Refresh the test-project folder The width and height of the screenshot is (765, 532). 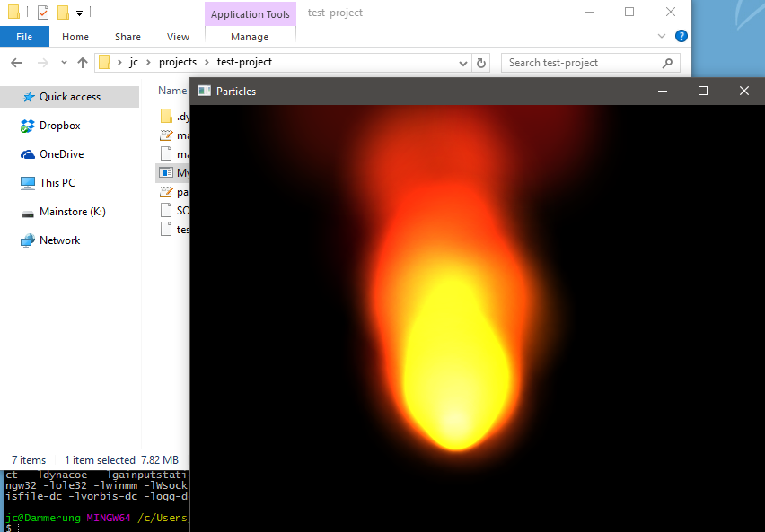coord(481,63)
